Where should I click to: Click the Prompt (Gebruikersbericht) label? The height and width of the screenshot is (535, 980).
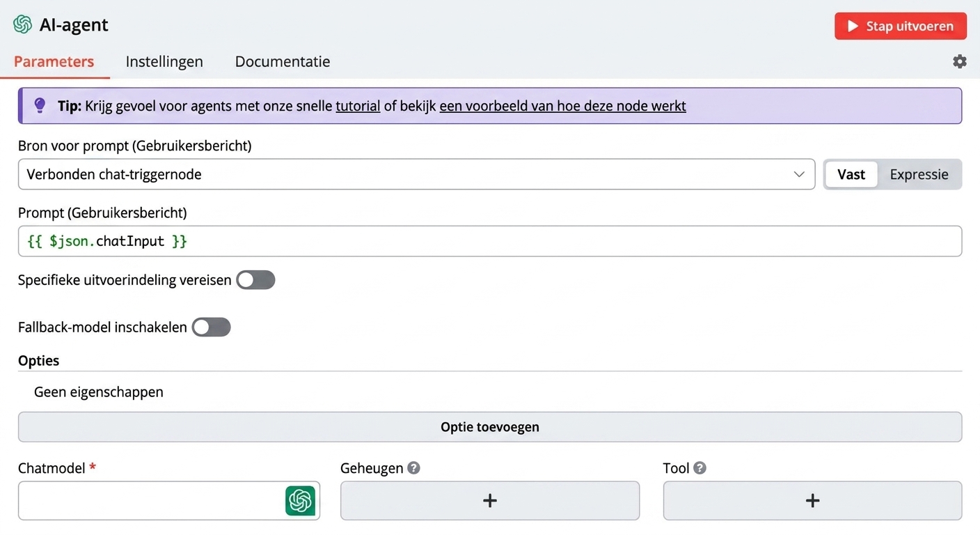(102, 212)
